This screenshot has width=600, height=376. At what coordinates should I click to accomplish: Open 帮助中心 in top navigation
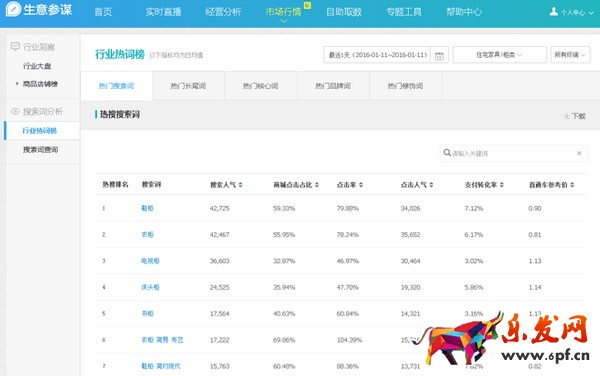464,12
